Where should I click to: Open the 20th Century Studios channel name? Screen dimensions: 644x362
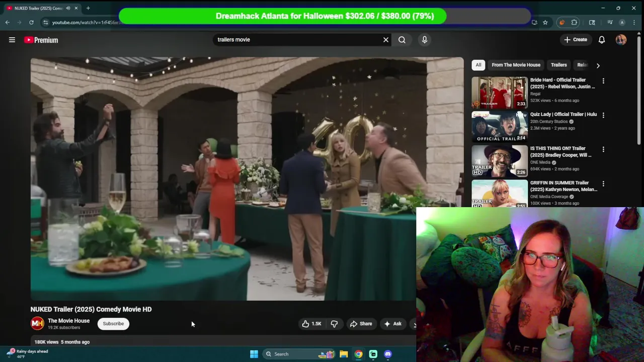[549, 121]
